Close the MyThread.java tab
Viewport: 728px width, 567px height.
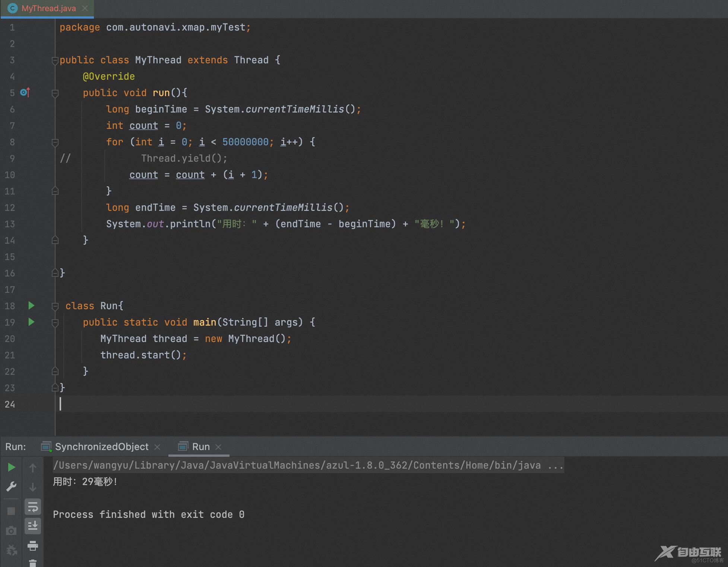click(x=85, y=8)
